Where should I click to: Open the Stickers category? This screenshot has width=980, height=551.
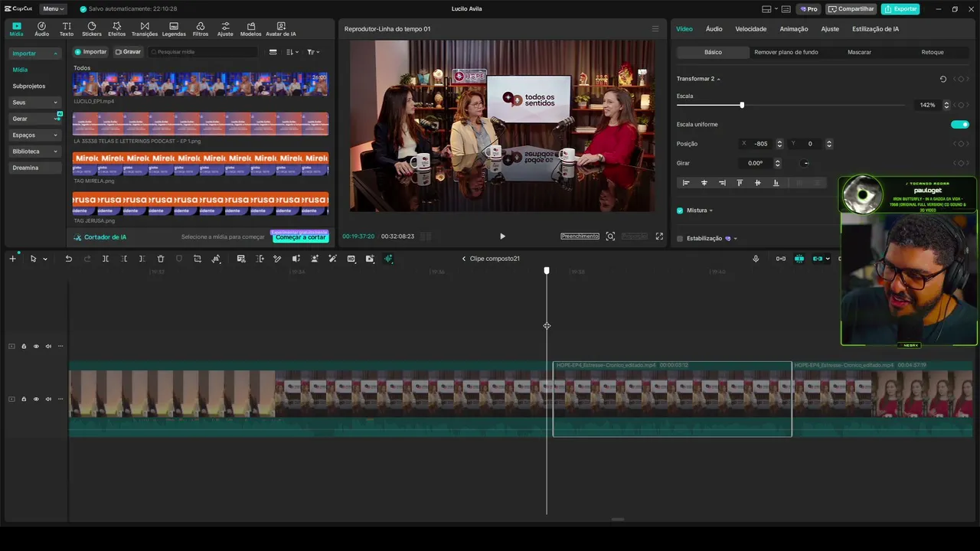click(92, 29)
